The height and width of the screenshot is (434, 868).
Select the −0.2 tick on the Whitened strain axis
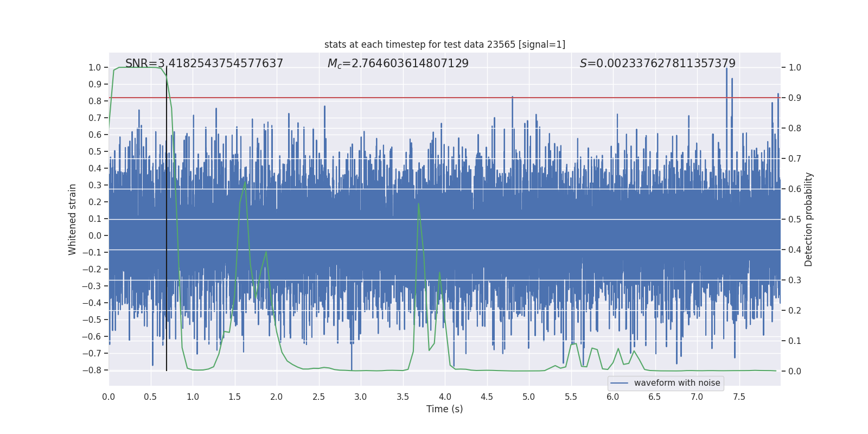pos(92,270)
